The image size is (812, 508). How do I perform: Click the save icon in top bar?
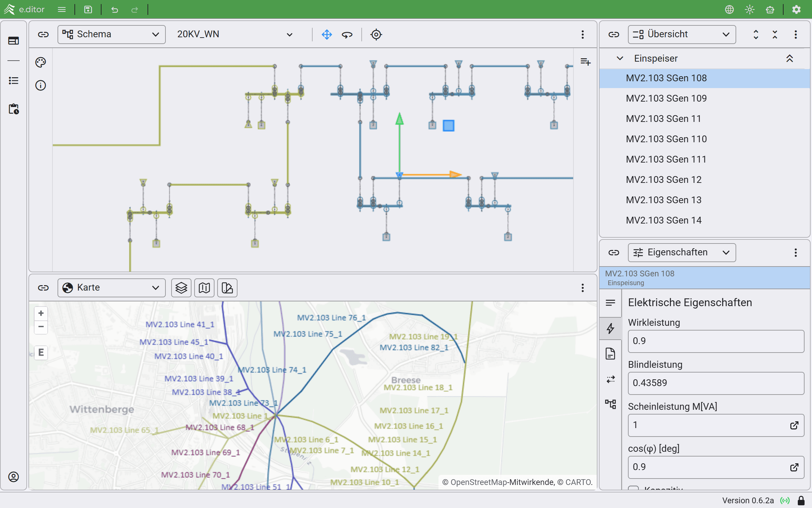pos(88,9)
